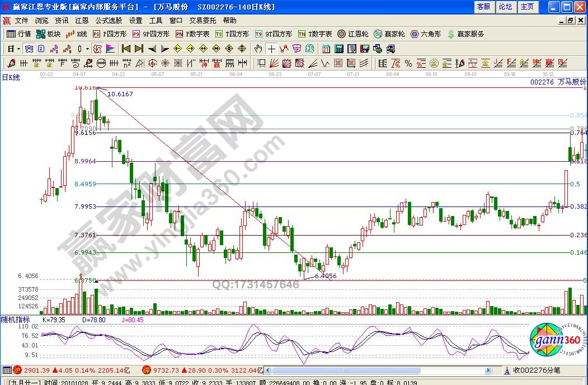Image resolution: width=588 pixels, height=385 pixels.
Task: Select the hand pan tool
Action: point(258,49)
